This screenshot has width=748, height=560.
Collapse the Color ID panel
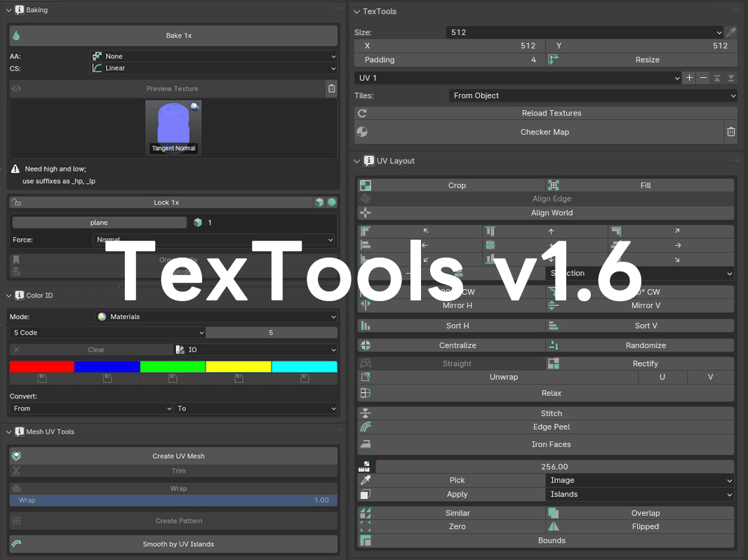click(x=8, y=295)
